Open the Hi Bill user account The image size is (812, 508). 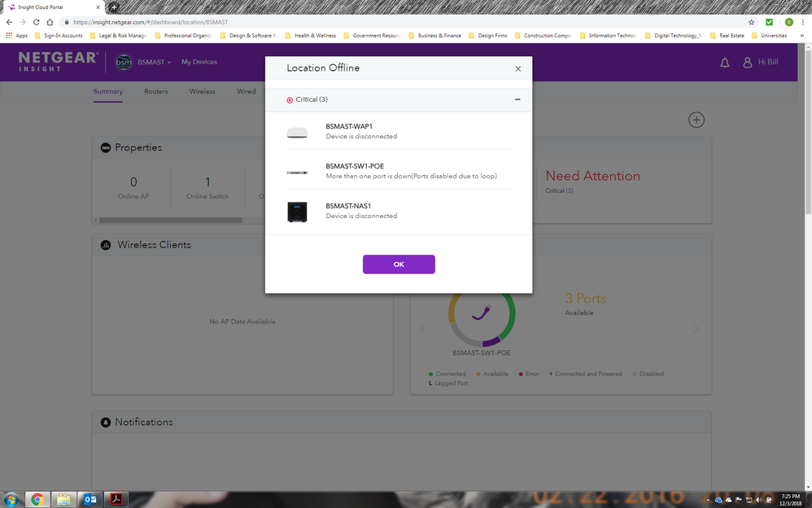click(x=760, y=62)
